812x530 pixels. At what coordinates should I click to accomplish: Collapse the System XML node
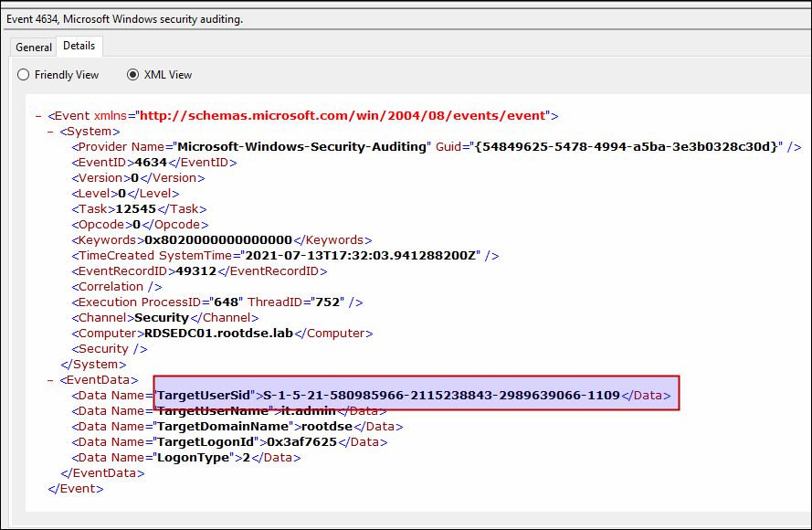coord(50,132)
